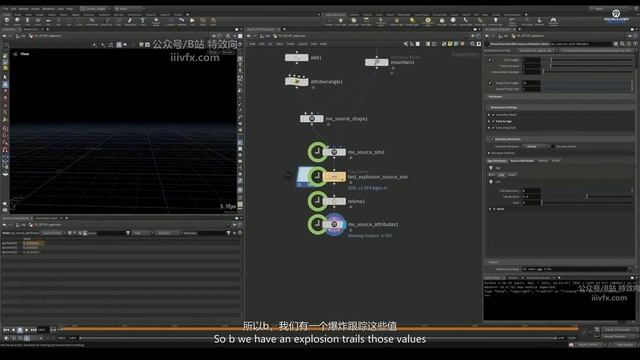
Task: Adjust the Trail Length slider
Action: tap(587, 60)
